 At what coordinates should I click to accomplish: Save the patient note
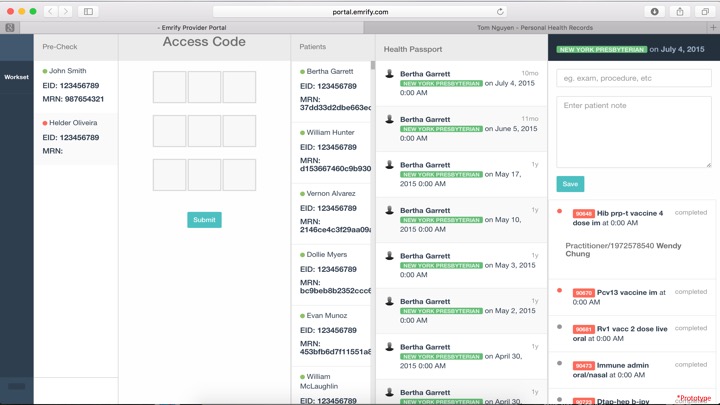pyautogui.click(x=570, y=184)
